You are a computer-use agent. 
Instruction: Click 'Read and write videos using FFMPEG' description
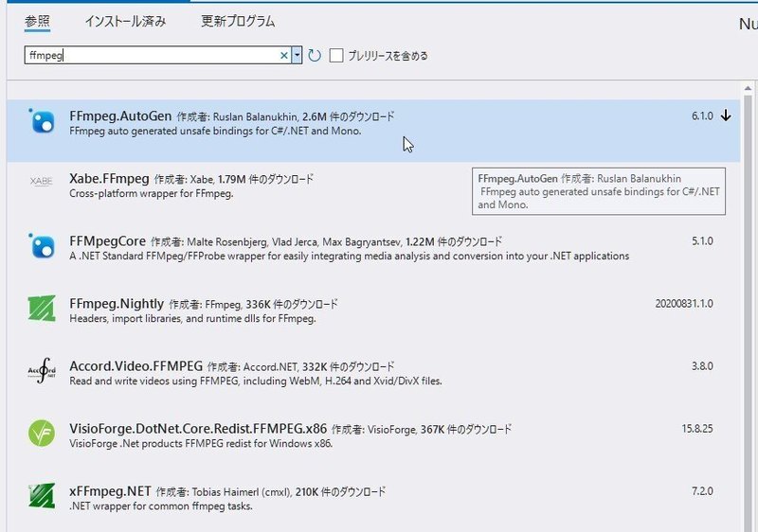(256, 381)
